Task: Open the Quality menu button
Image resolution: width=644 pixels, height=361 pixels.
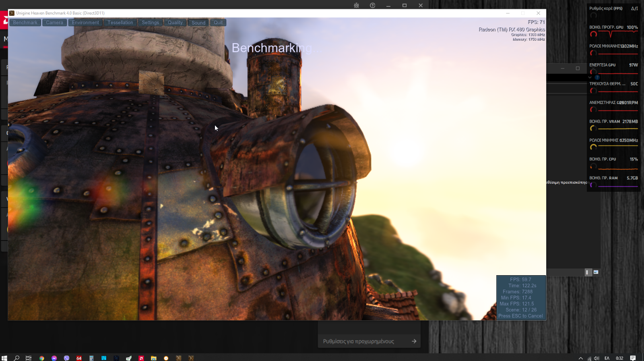Action: point(175,23)
